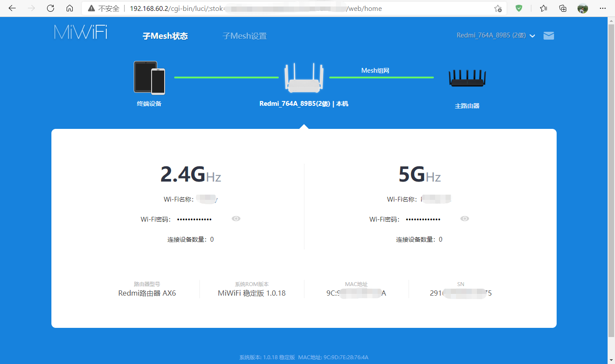Click the MiWiFi logo
Viewport: 615px width, 364px height.
tap(80, 31)
